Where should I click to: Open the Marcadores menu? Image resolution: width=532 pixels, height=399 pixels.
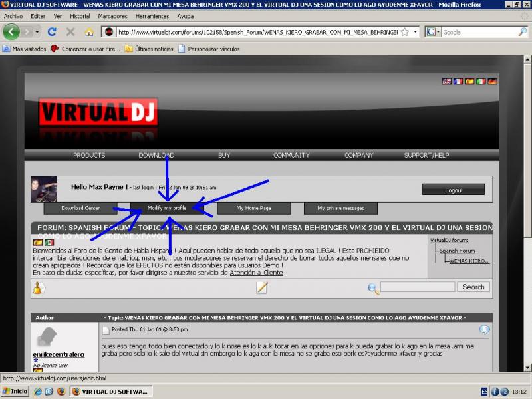click(112, 16)
